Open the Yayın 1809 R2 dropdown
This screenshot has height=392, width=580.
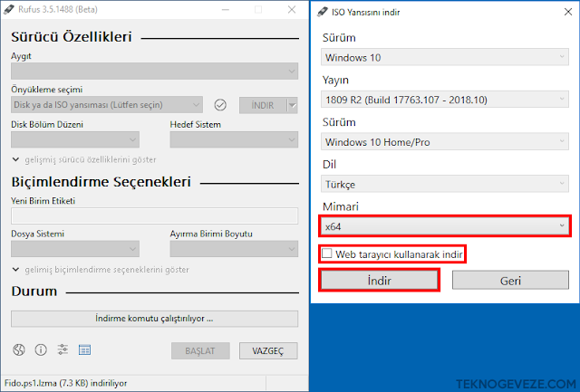[445, 100]
